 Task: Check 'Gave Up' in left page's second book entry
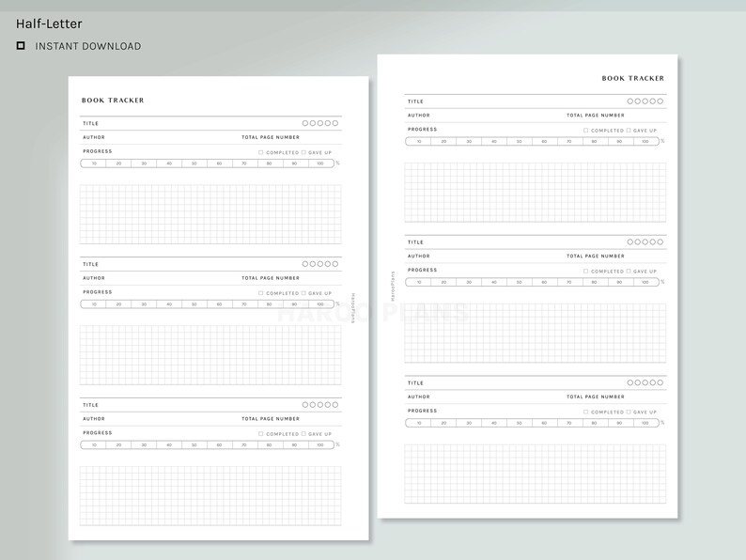303,293
